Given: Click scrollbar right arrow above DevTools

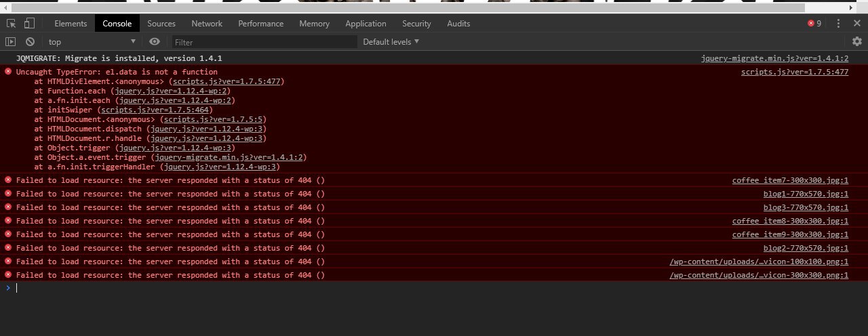Looking at the screenshot, I should [850, 7].
